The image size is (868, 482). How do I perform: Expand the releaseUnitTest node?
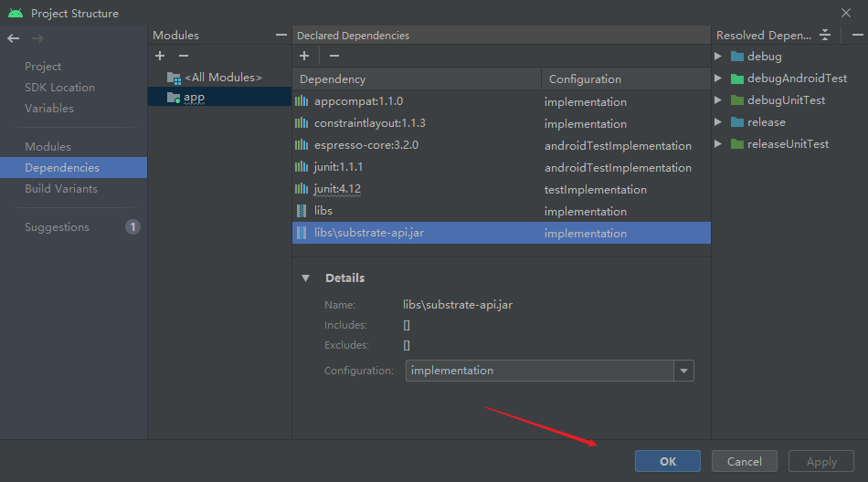(719, 144)
